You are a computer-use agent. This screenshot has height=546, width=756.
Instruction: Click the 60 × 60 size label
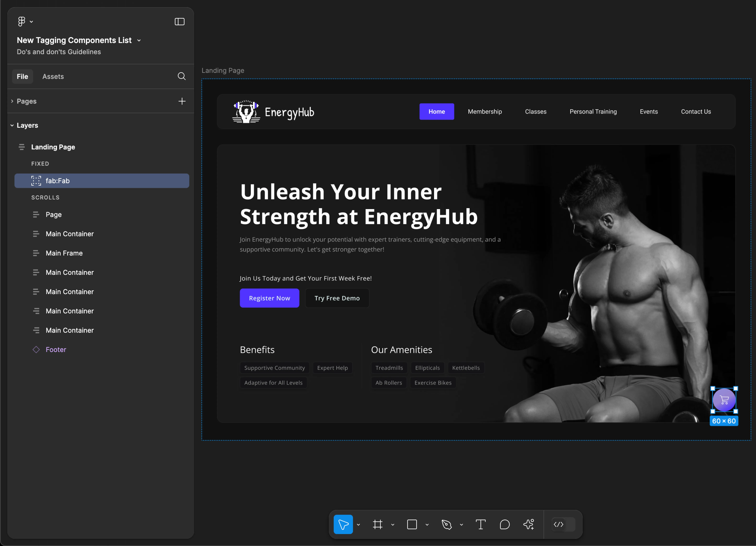coord(724,421)
